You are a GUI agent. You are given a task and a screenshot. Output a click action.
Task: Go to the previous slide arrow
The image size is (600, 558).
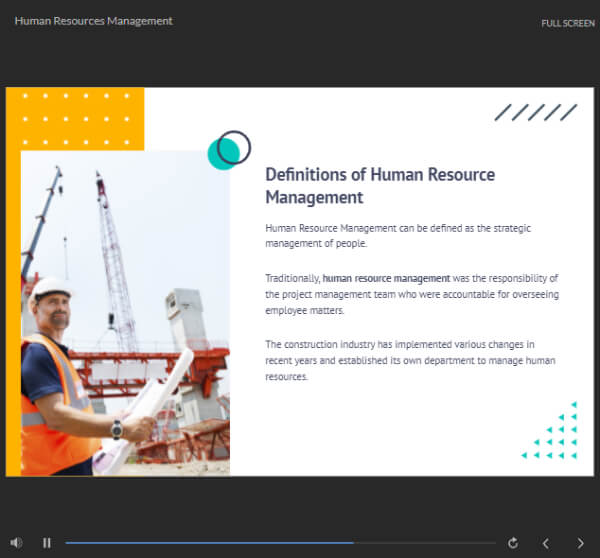(546, 543)
